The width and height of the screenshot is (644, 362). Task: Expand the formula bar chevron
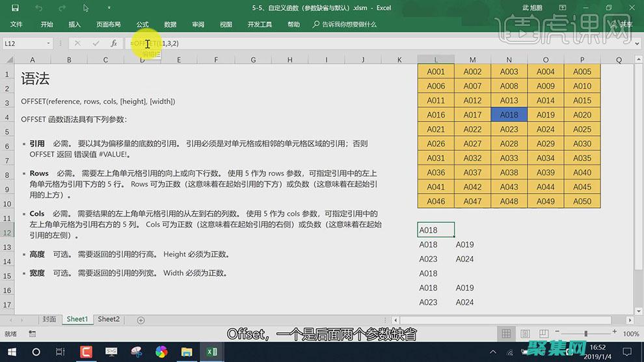coord(637,43)
